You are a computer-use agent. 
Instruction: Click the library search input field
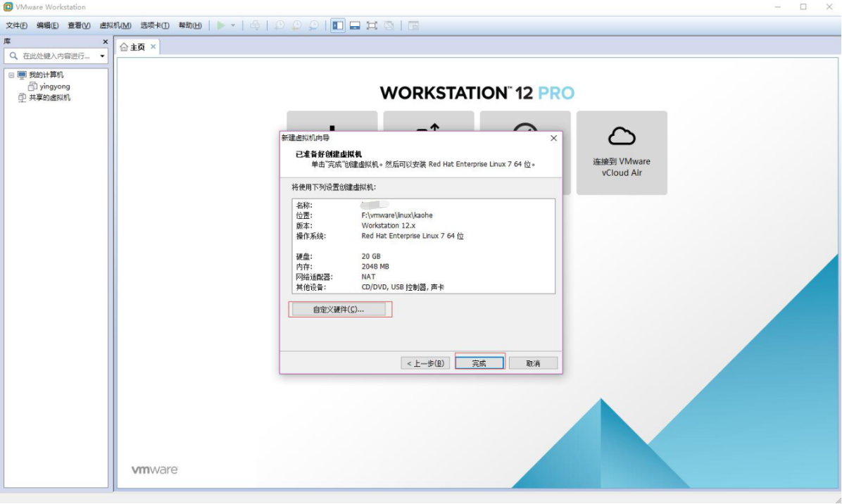point(56,56)
